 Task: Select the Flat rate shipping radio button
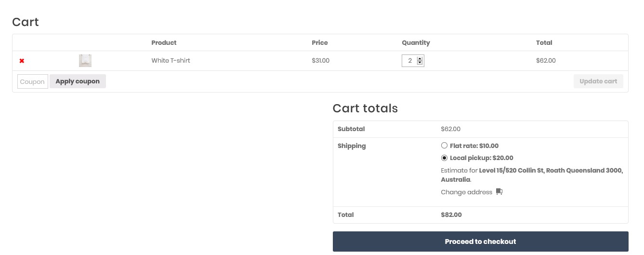(444, 146)
